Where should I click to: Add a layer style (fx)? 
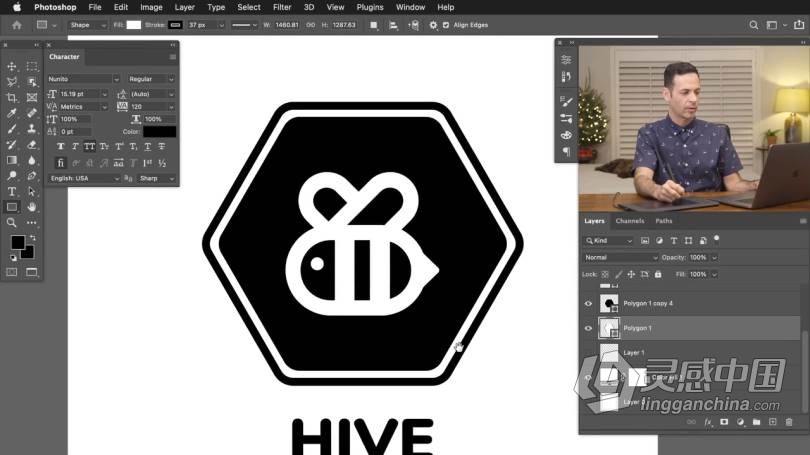click(x=708, y=422)
